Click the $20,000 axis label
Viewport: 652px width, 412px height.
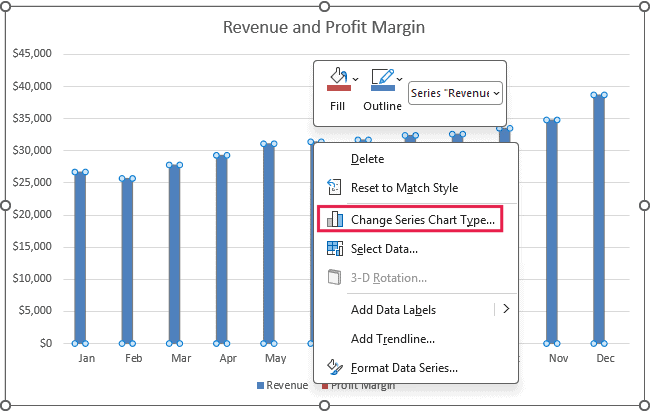(x=32, y=214)
